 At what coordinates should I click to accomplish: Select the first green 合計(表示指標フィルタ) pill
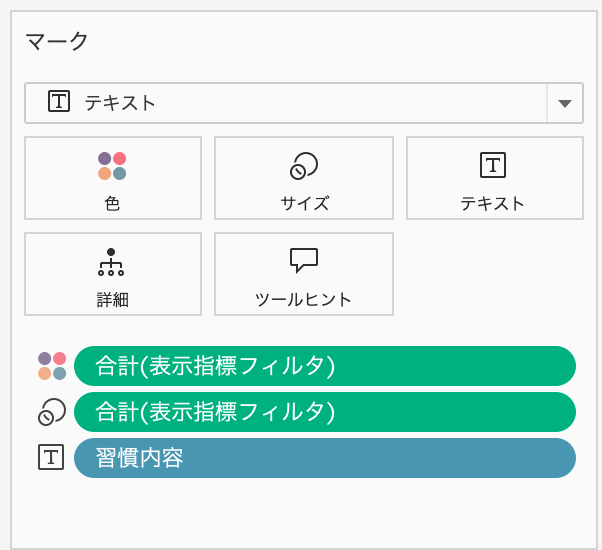(x=325, y=366)
